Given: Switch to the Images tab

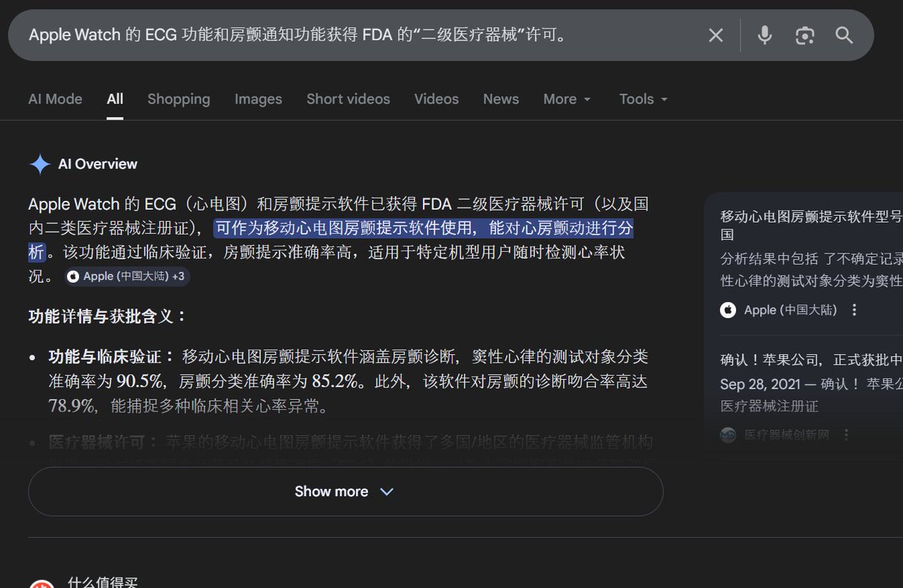Looking at the screenshot, I should 258,99.
